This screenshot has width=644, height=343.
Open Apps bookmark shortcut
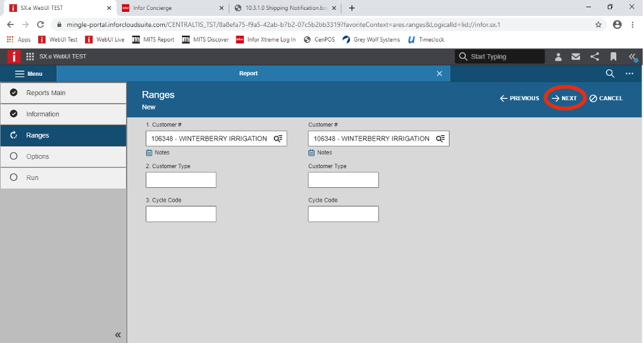click(x=19, y=40)
